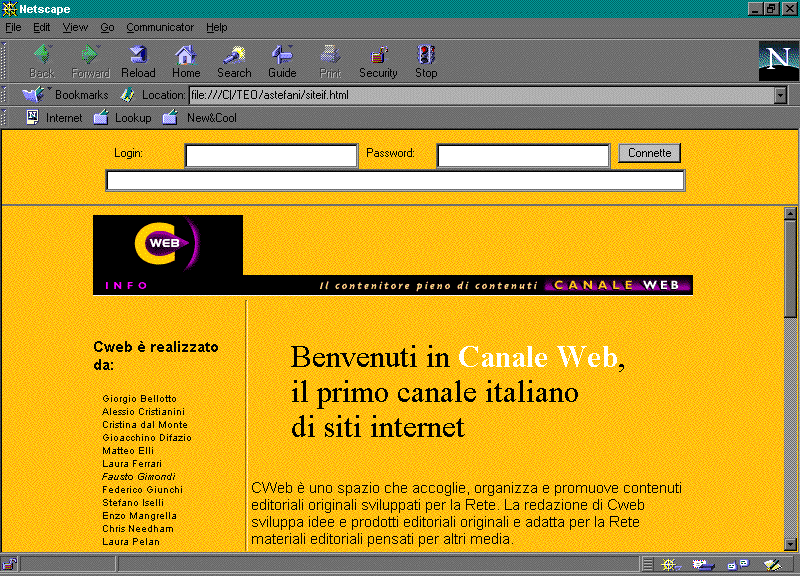Click the name Laura Ferrari
800x576 pixels.
tap(132, 463)
